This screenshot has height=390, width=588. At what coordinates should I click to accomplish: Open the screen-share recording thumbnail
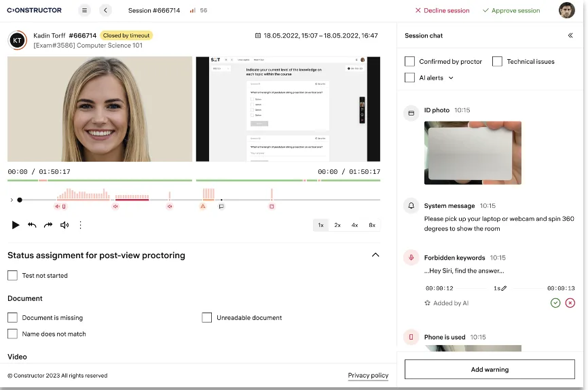288,109
